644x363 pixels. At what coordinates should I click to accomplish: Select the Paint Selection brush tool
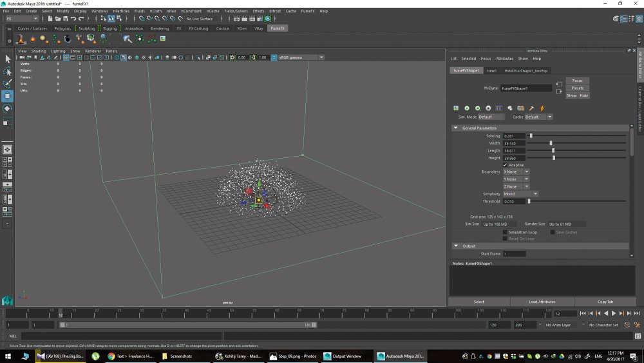(7, 83)
